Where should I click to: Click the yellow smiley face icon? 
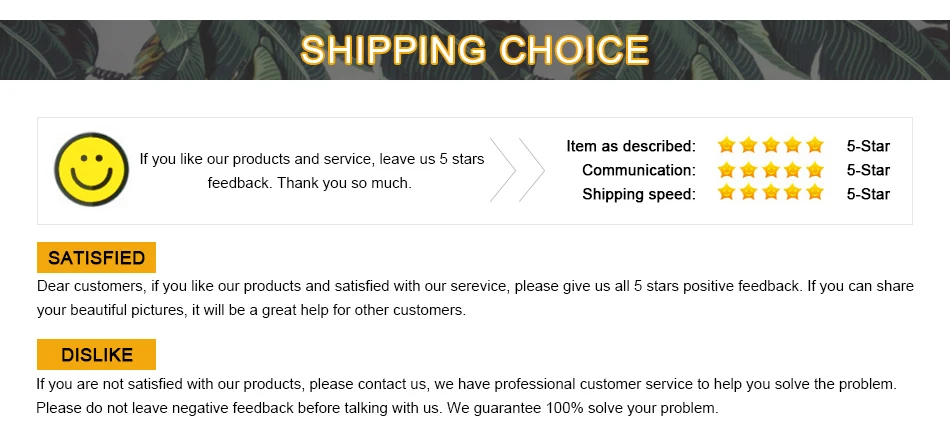(91, 170)
